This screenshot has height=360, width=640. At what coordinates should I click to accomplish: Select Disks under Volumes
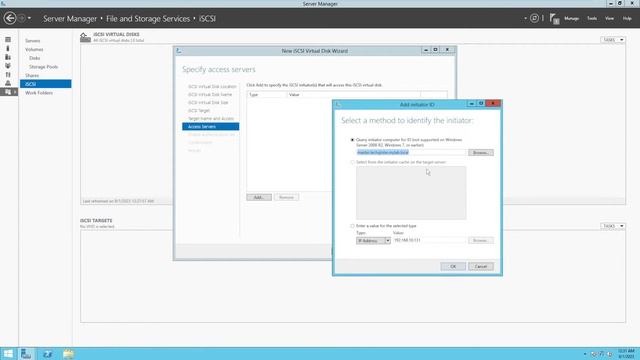(34, 58)
